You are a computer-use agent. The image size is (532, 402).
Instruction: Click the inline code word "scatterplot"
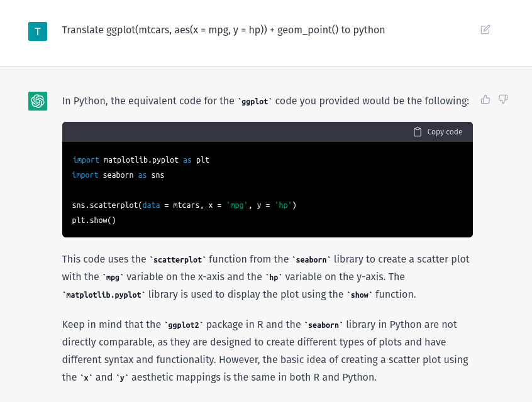(x=177, y=260)
